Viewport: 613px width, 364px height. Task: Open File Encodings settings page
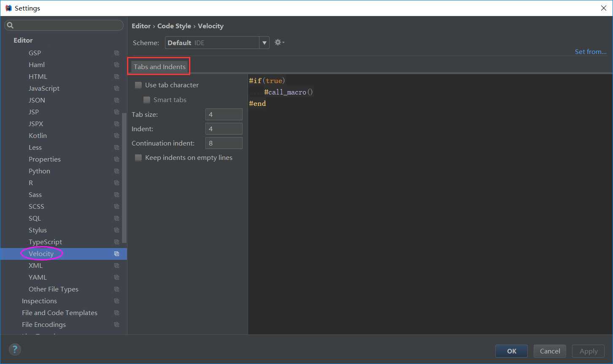(x=44, y=324)
